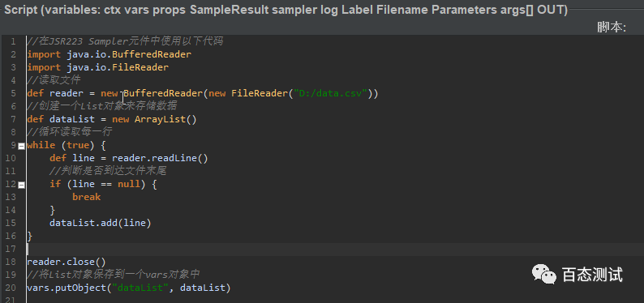Click line number 1 in the gutter
Screen dimensions: 644x303
[x=14, y=41]
